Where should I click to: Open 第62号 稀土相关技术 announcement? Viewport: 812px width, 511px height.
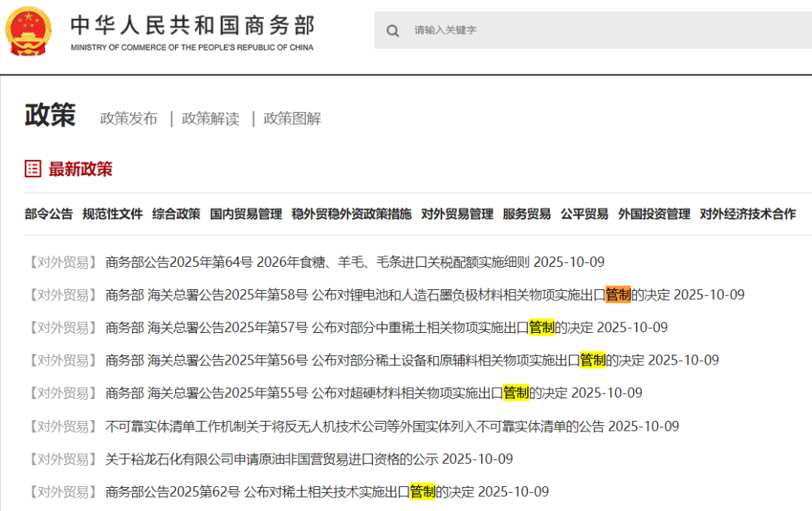[289, 491]
